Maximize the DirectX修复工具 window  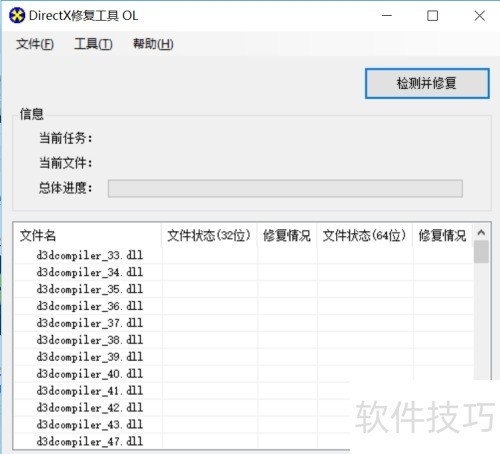click(x=433, y=15)
